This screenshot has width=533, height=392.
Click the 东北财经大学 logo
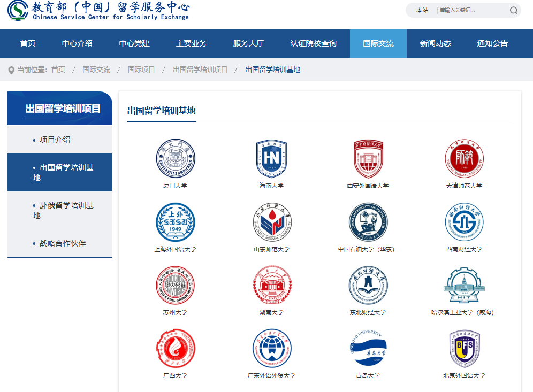point(368,286)
